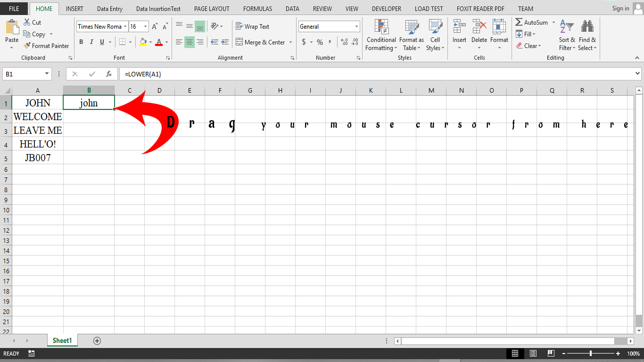644x362 pixels.
Task: Apply the yellow Fill Color bucket
Action: coord(143,42)
